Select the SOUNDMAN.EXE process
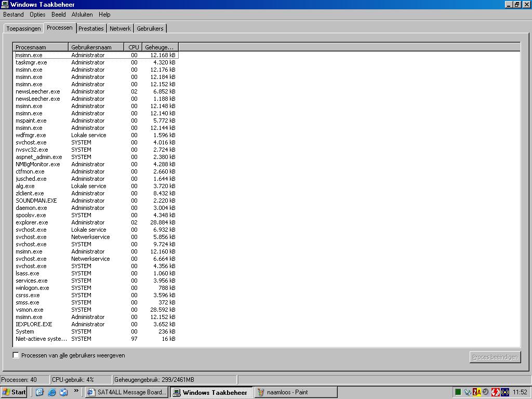This screenshot has width=532, height=399. (x=96, y=201)
